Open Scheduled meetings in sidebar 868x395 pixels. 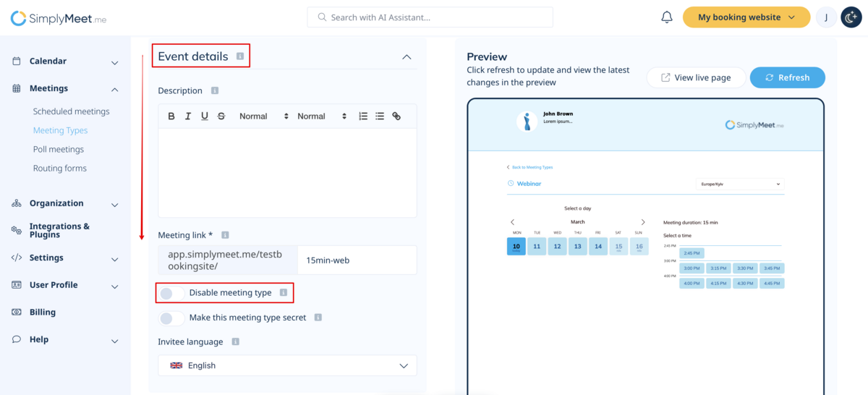click(71, 111)
